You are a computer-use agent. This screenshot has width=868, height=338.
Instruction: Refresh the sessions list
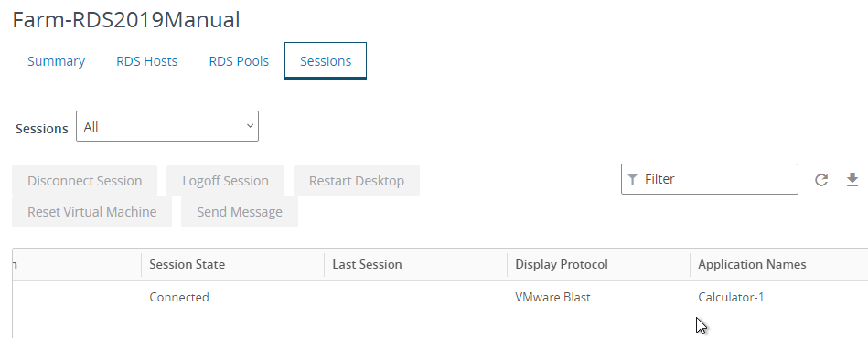821,180
